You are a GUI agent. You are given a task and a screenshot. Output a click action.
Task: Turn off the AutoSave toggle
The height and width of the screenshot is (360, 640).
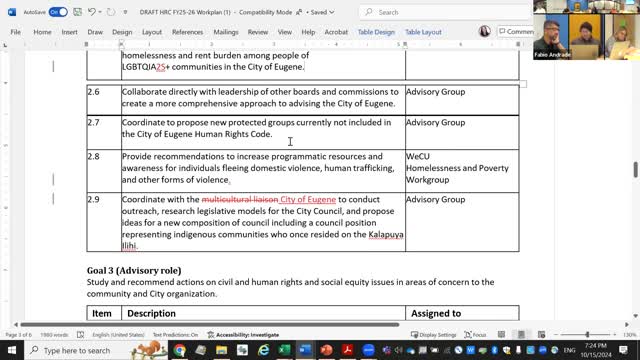[58, 12]
